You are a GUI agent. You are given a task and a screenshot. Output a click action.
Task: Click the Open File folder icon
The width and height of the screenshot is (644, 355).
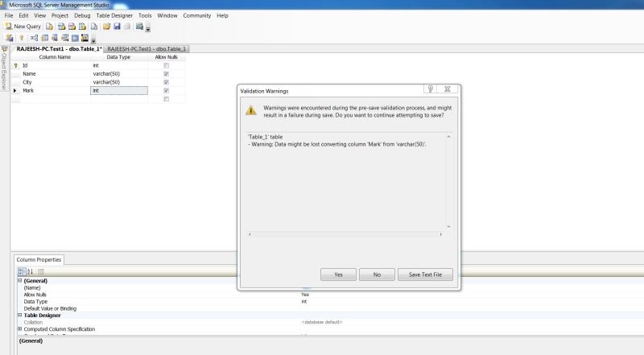coord(107,27)
